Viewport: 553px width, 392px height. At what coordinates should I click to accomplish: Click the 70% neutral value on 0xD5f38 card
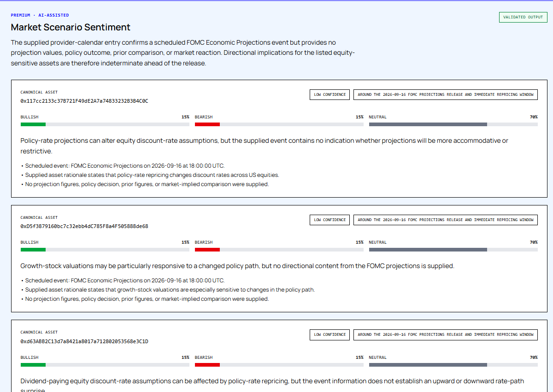[x=534, y=242]
